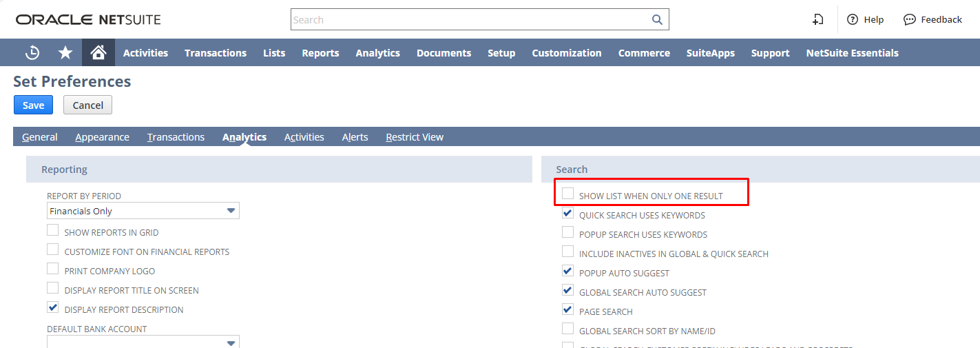
Task: Open the Default Bank Account dropdown
Action: (143, 342)
